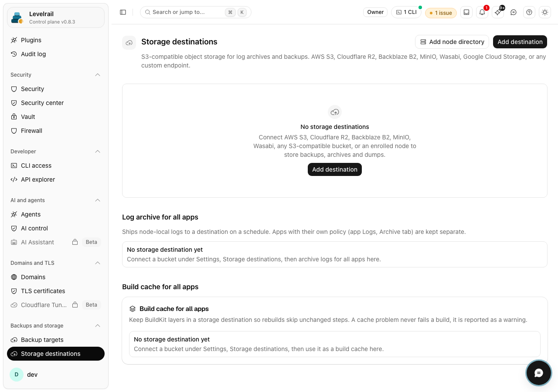This screenshot has width=558, height=392.
Task: Toggle light theme sun icon
Action: [x=545, y=12]
